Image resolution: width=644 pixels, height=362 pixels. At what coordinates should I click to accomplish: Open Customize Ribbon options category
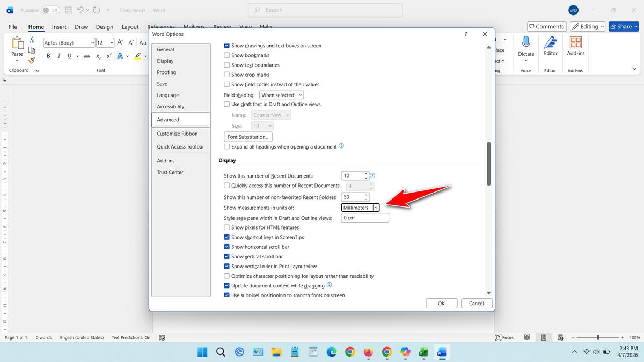point(177,134)
